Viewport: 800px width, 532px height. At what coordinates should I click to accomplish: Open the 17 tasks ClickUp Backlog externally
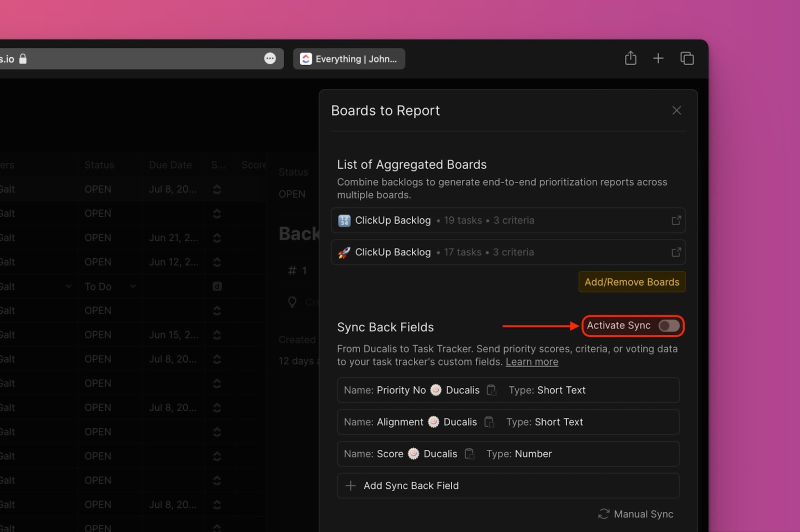(676, 252)
